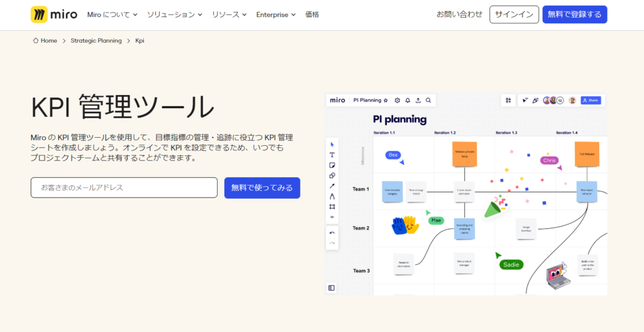The width and height of the screenshot is (644, 332).
Task: Star the PI Planning board
Action: click(x=386, y=100)
